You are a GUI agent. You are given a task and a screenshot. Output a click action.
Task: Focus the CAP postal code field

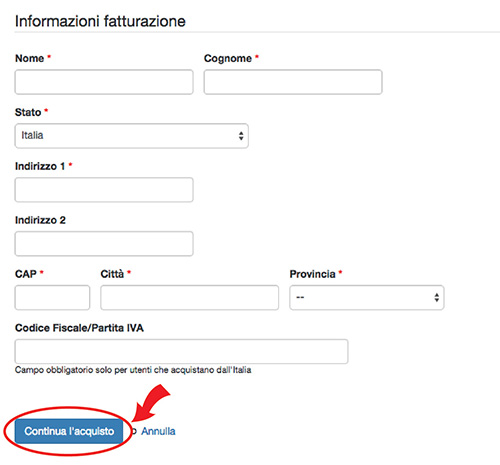click(x=52, y=297)
